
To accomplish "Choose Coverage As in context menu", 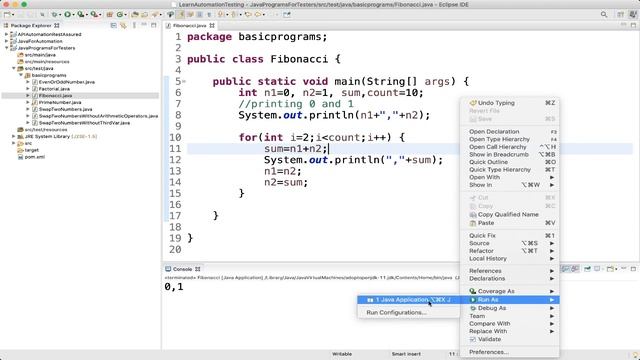I will 510,291.
